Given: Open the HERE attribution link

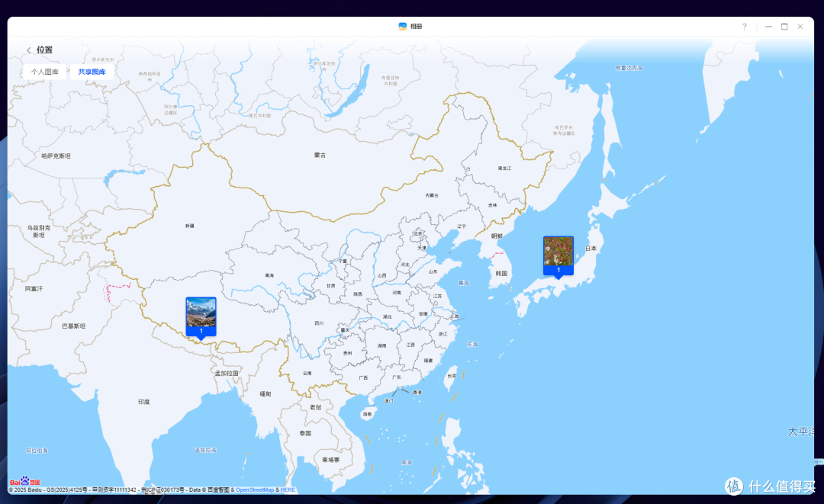Looking at the screenshot, I should 288,490.
